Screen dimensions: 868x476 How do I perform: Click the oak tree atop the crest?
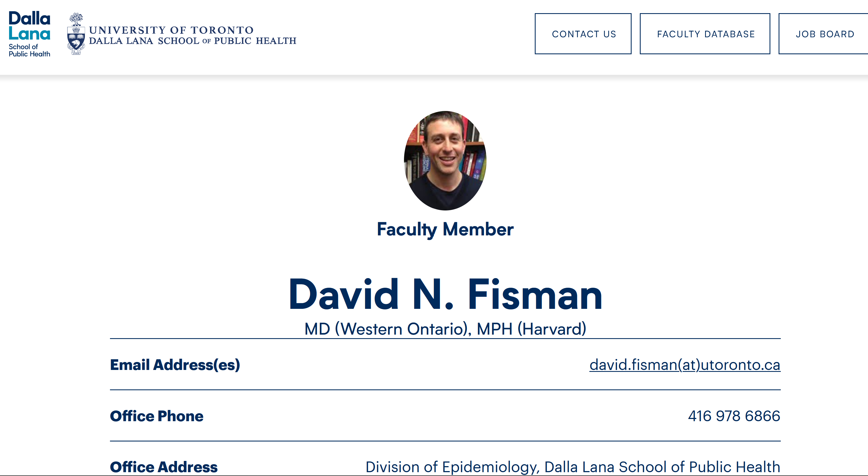coord(76,19)
